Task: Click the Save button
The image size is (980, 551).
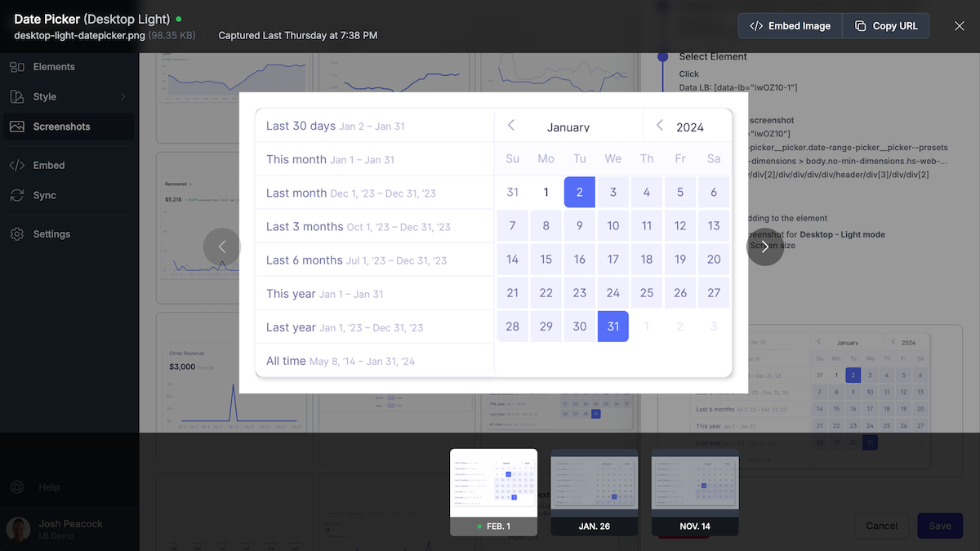Action: click(940, 526)
